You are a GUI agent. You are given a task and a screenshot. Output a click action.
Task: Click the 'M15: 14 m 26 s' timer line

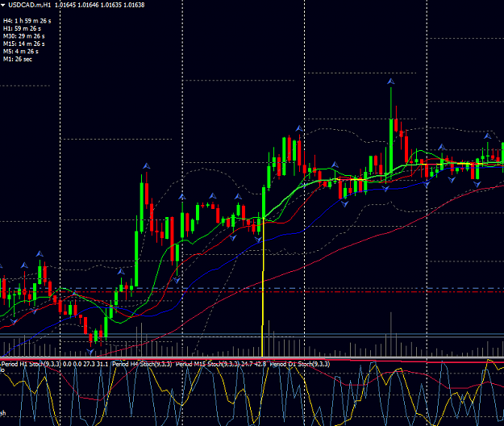(x=23, y=44)
